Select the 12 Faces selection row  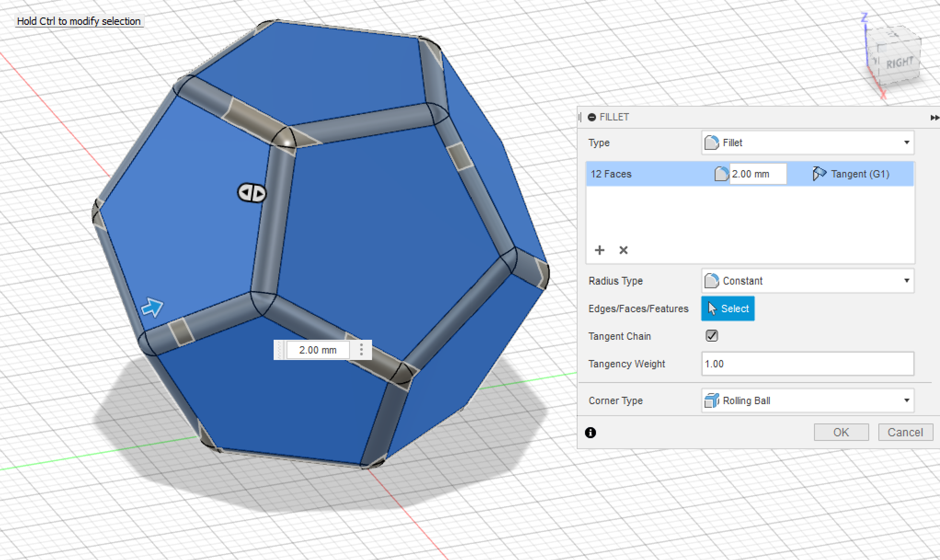click(x=644, y=174)
